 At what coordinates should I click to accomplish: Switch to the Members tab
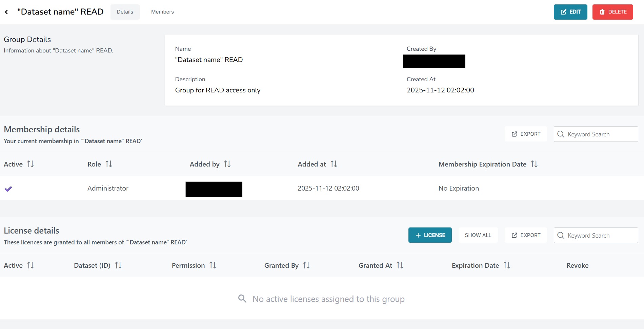click(162, 12)
